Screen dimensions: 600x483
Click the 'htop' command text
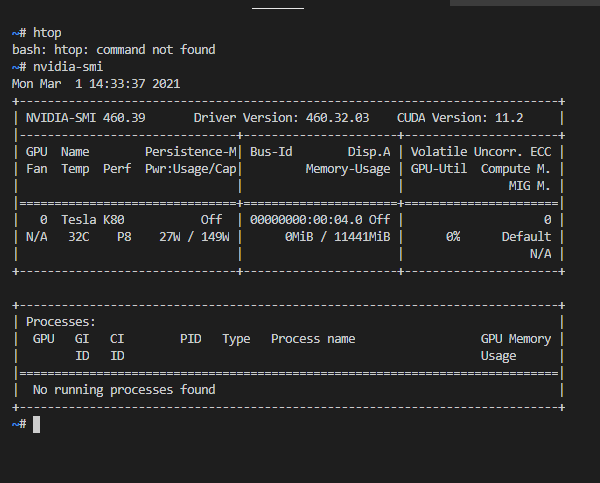coord(47,33)
